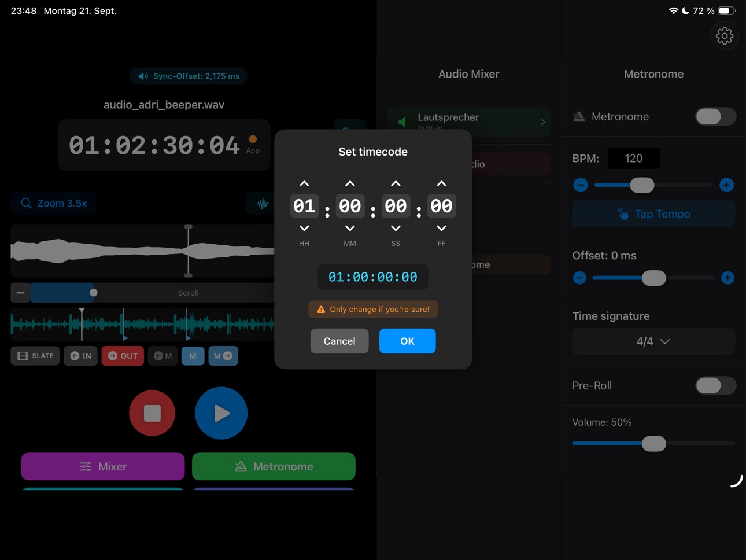Click the zoom out minus button
Viewport: 746px width, 560px height.
click(20, 293)
